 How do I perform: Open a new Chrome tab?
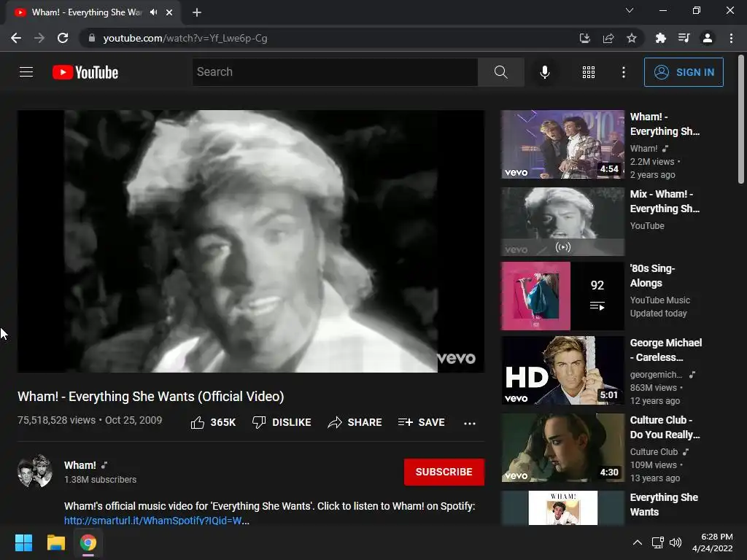click(197, 12)
